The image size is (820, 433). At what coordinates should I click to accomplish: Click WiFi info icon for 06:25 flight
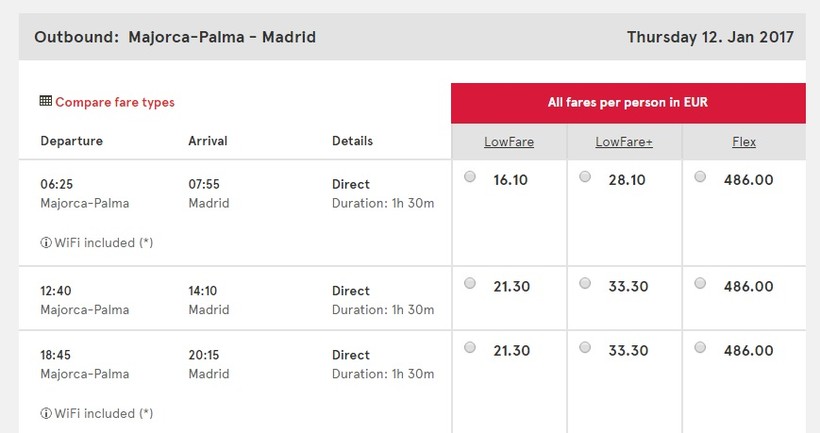[x=45, y=243]
